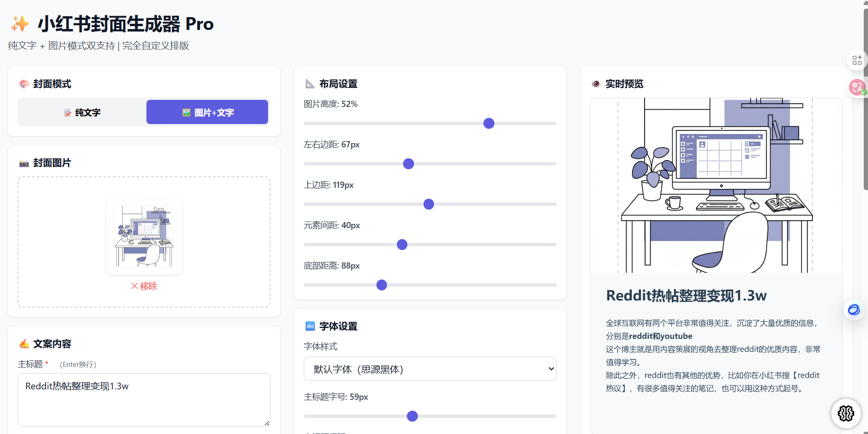
Task: Click the writing hand icon beside 文案内容
Action: coord(24,344)
